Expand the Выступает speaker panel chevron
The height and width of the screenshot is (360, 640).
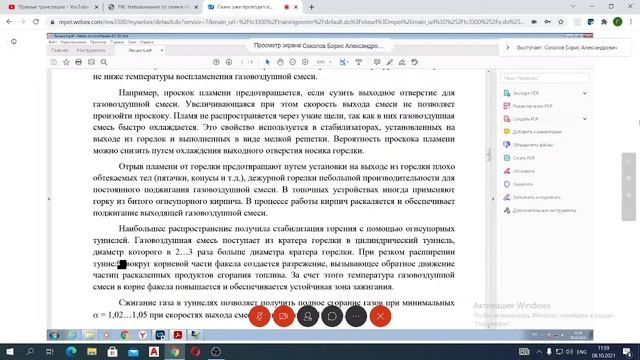[508, 47]
